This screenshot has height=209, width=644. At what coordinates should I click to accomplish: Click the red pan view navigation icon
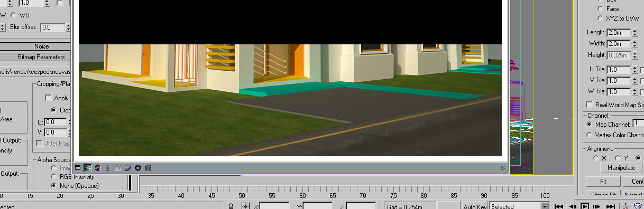click(x=626, y=206)
